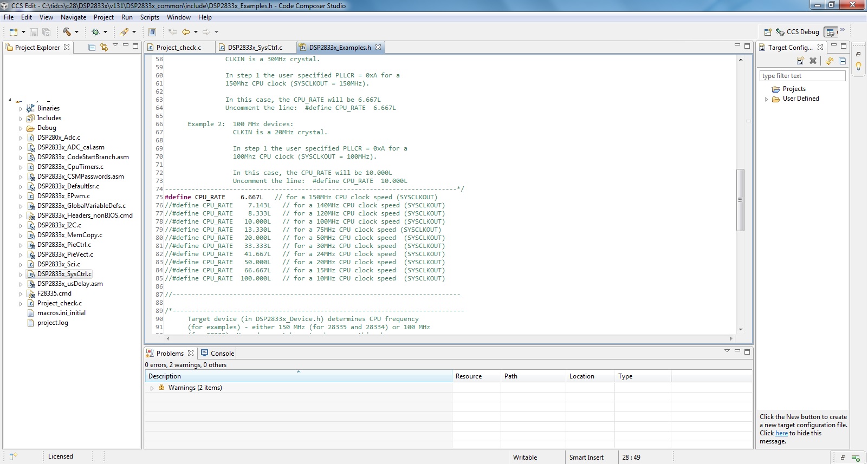Click the Open Perspective icon
This screenshot has width=868, height=464.
(768, 32)
